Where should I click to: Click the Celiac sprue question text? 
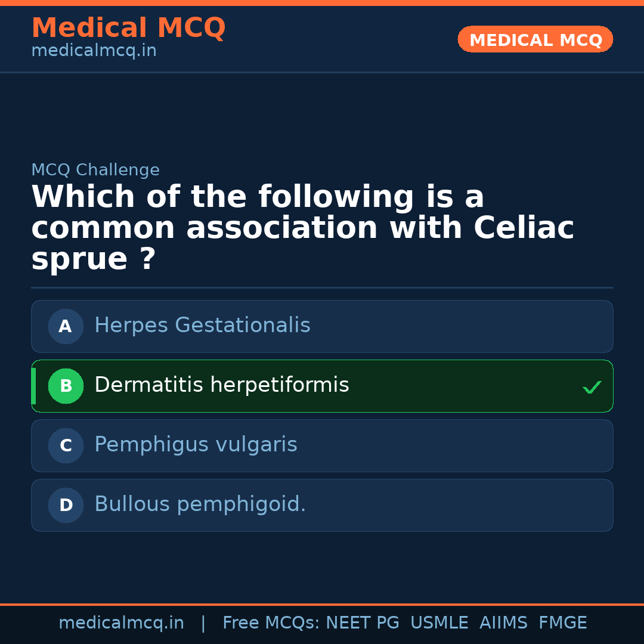pyautogui.click(x=302, y=228)
